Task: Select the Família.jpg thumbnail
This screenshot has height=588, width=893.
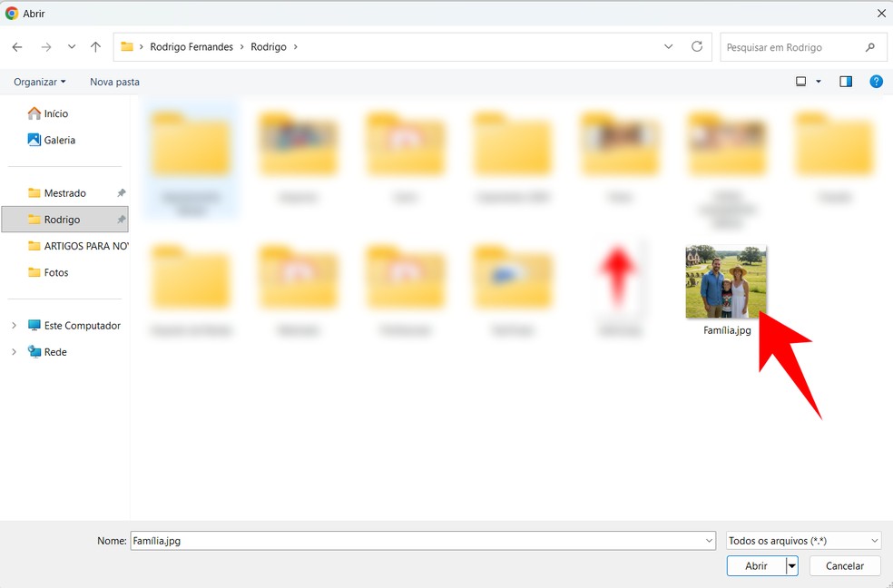Action: tap(726, 281)
